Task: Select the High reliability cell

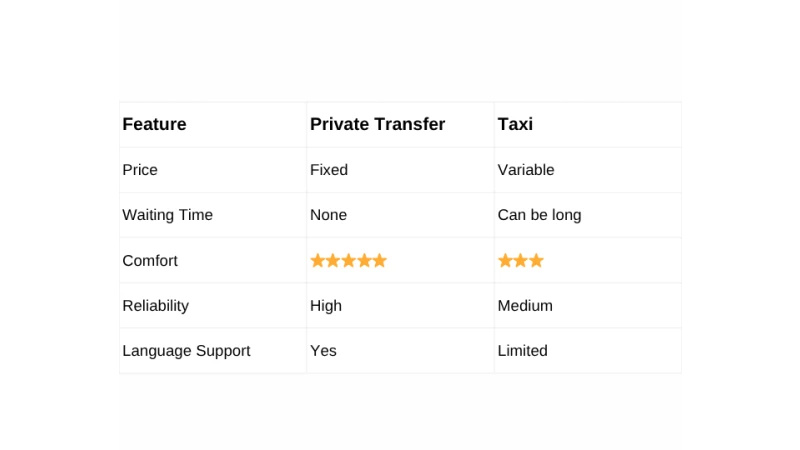Action: [x=326, y=306]
